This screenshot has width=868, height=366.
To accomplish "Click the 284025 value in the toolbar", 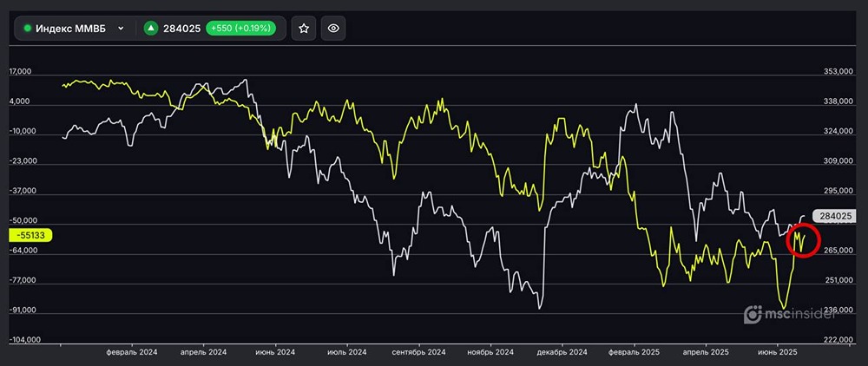I will click(x=182, y=29).
